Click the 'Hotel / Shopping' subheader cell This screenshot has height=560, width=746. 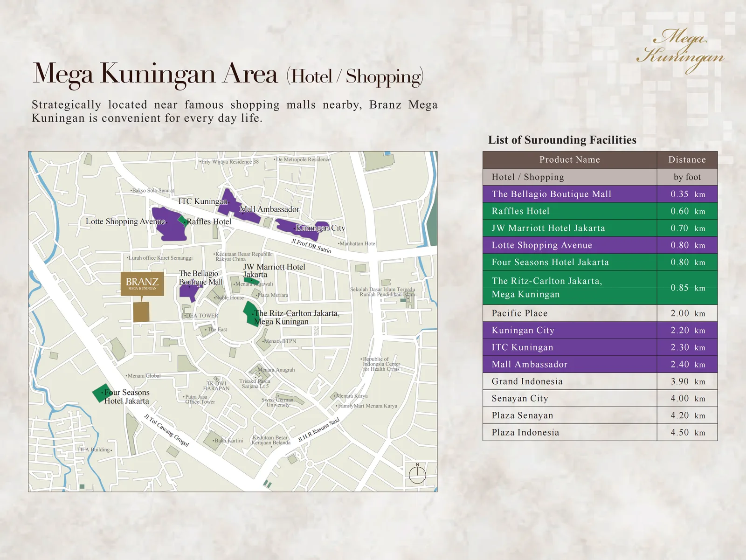pos(570,177)
